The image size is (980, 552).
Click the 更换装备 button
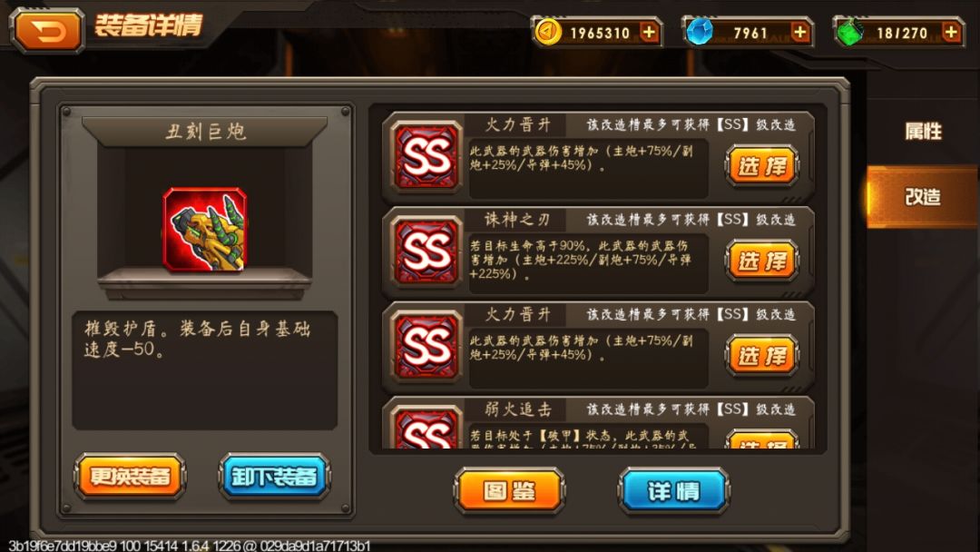coord(130,477)
